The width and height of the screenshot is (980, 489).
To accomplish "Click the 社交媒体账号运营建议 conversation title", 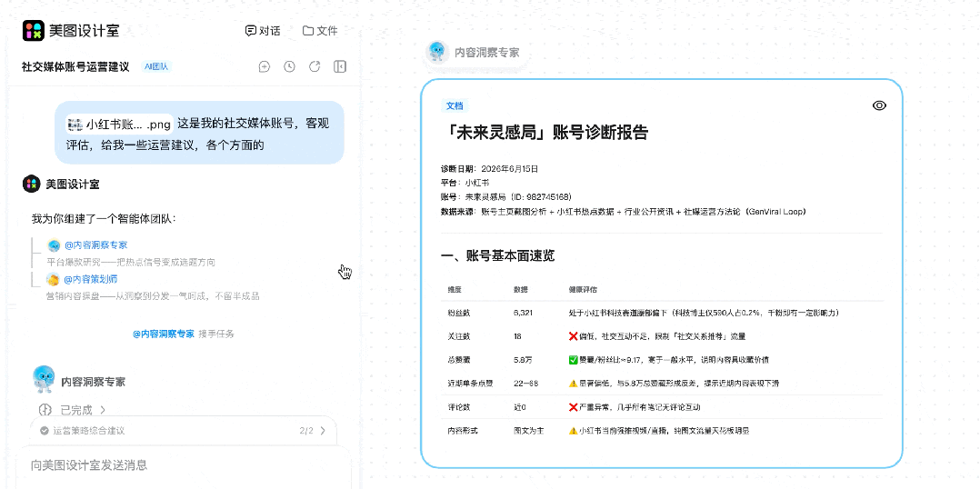I will (x=75, y=67).
